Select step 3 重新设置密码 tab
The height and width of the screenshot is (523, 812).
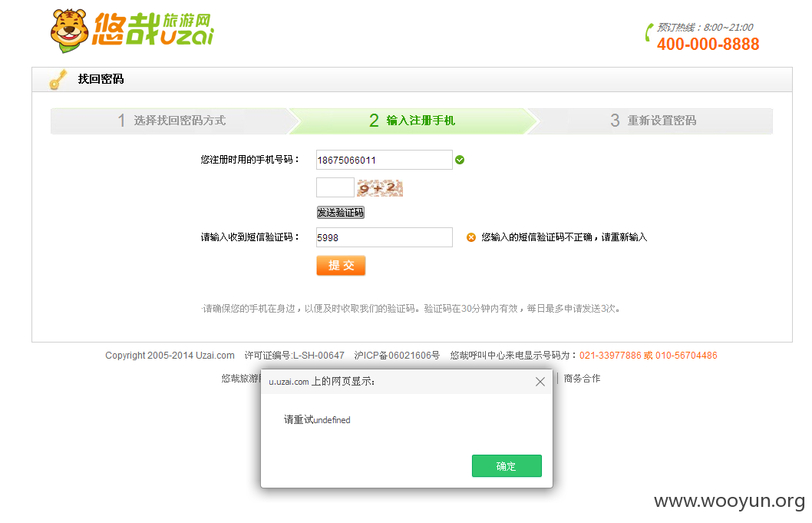click(x=652, y=121)
